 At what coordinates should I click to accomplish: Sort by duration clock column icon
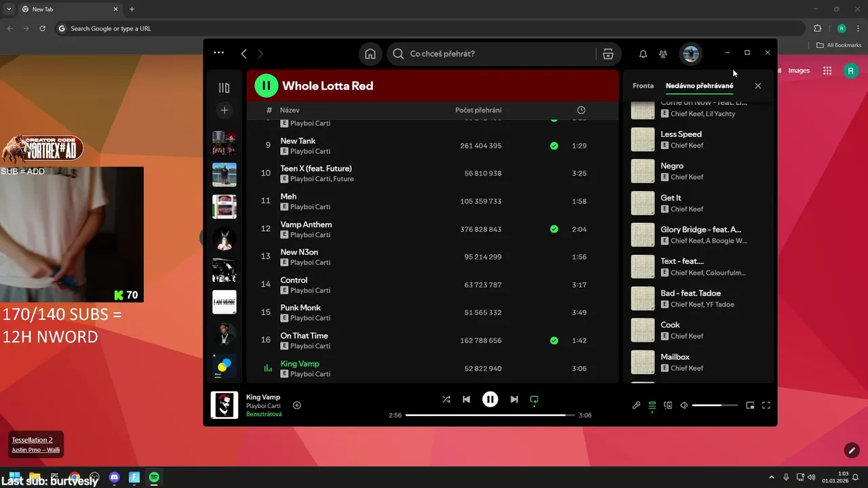click(581, 110)
